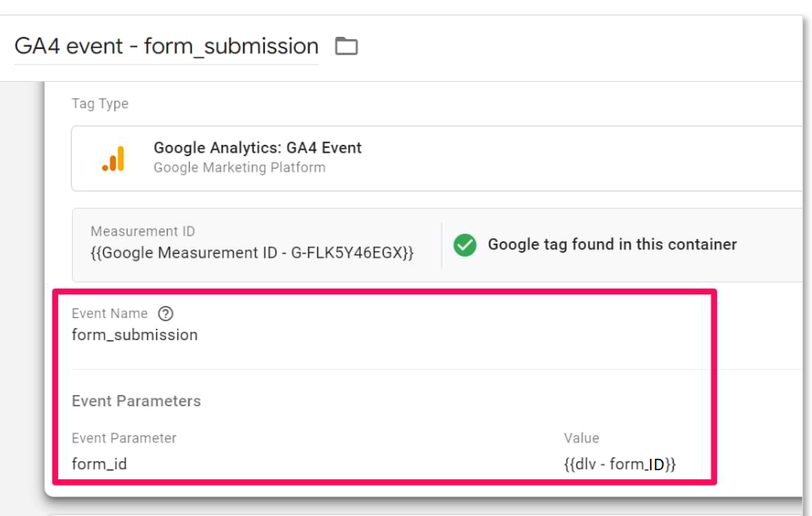This screenshot has width=812, height=516.
Task: Click Google tag found in this container
Action: tap(612, 244)
